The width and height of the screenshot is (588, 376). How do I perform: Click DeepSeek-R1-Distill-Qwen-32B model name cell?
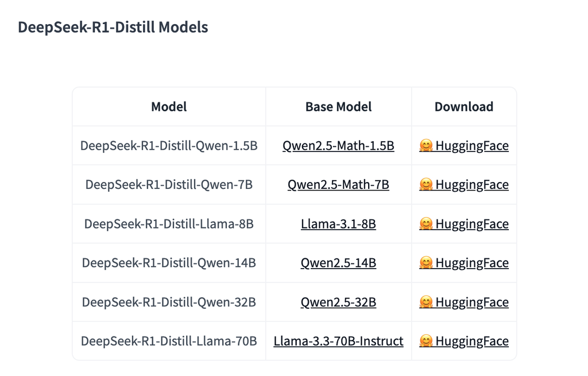coord(169,302)
